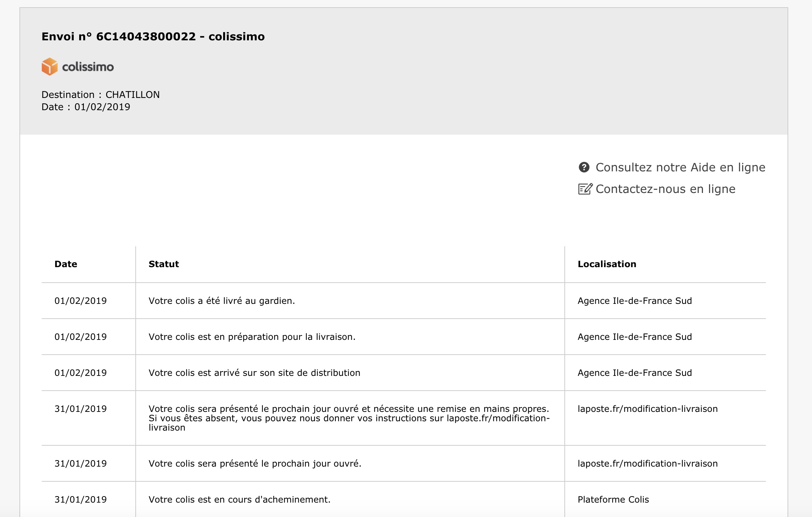Click the header 'Date : 01/02/2019' text
The height and width of the screenshot is (517, 812).
pos(86,107)
